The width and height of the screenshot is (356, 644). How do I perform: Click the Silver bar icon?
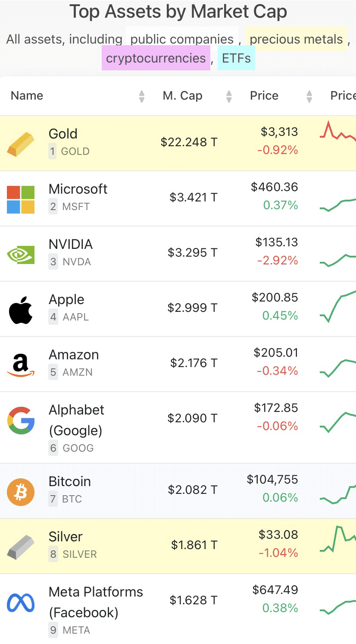click(x=21, y=547)
